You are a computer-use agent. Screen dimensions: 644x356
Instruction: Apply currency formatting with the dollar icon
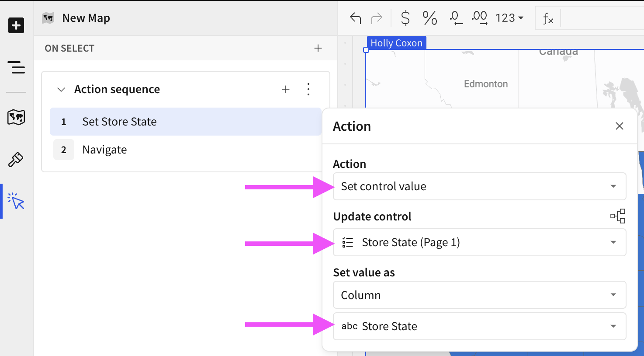click(404, 18)
